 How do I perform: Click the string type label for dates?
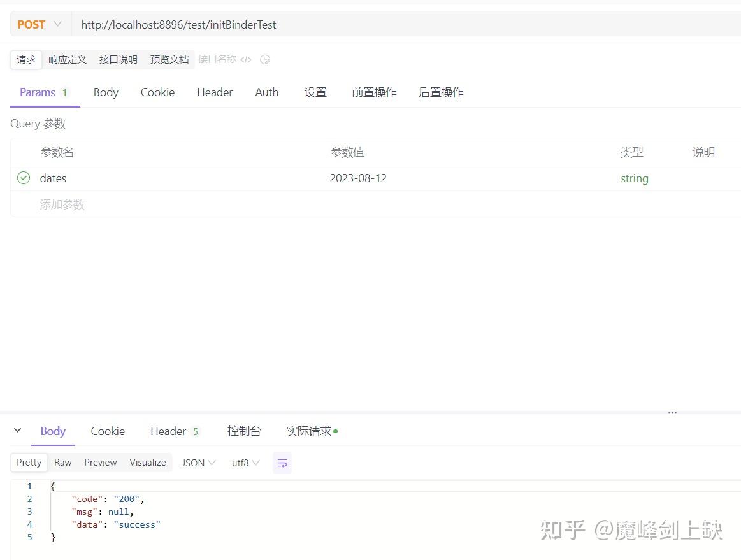(634, 178)
